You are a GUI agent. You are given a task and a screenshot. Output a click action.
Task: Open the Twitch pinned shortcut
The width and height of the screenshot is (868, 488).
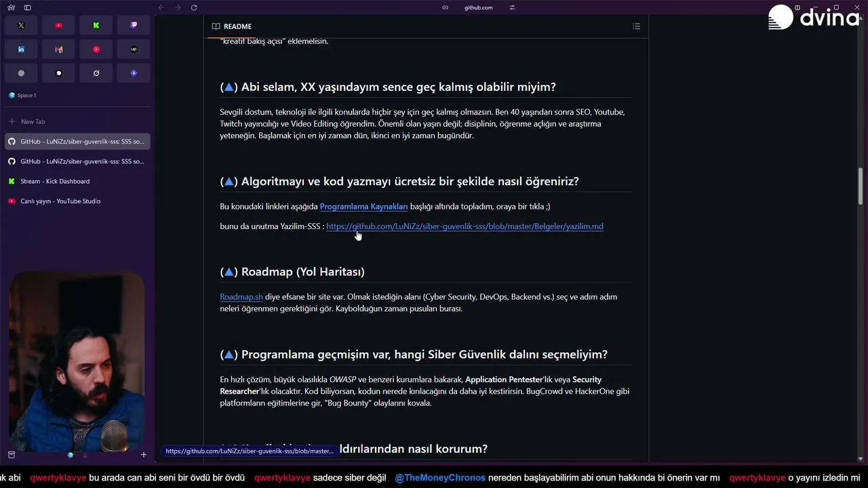tap(134, 25)
